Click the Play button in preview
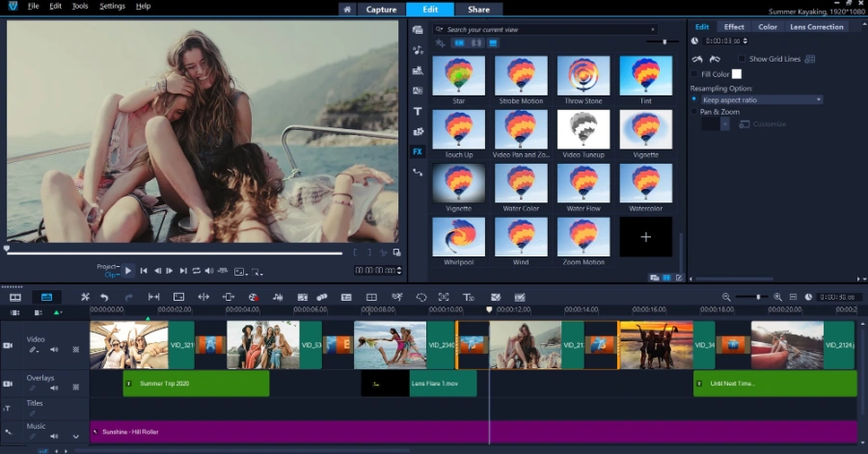 point(128,271)
